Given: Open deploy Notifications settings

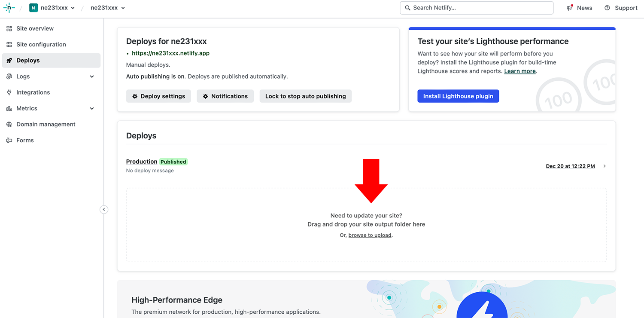Looking at the screenshot, I should tap(225, 96).
